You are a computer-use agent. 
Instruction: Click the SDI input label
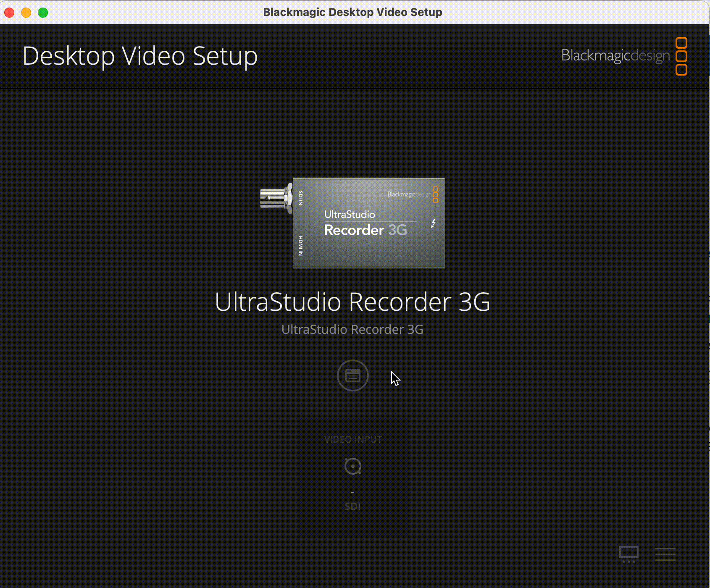click(353, 506)
